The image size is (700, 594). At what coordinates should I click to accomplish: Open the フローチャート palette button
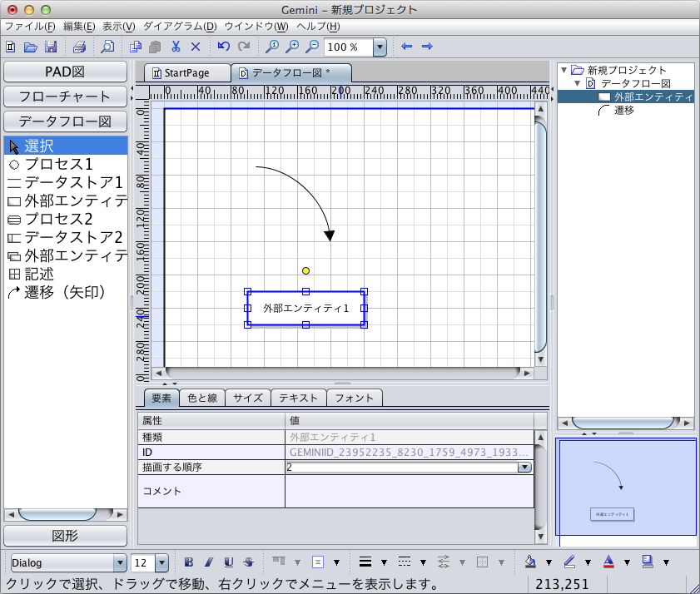(65, 97)
